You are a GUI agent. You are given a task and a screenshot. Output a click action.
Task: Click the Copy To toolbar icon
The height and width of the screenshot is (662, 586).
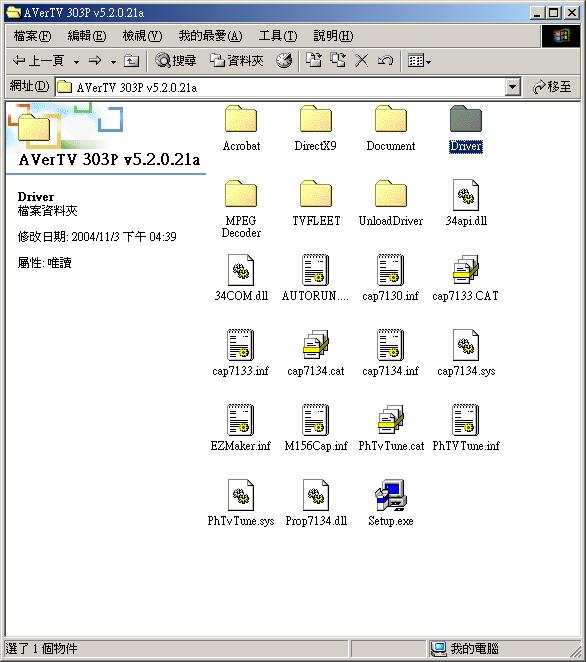[x=338, y=60]
